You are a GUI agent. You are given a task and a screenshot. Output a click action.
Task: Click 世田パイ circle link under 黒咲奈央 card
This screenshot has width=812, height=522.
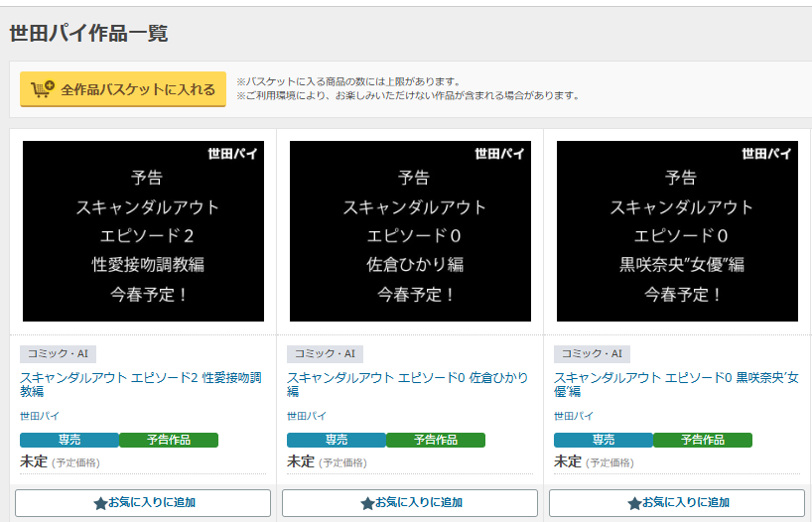[574, 416]
